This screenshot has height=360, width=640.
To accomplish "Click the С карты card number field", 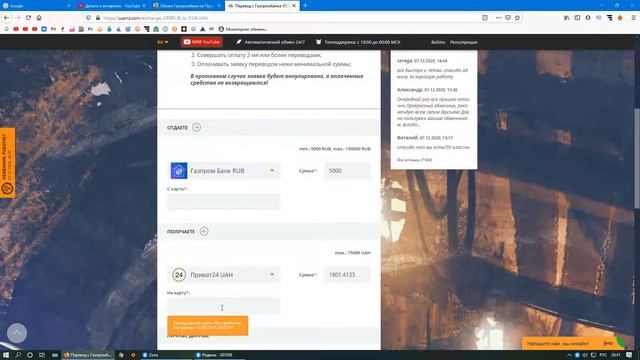I will pos(224,201).
